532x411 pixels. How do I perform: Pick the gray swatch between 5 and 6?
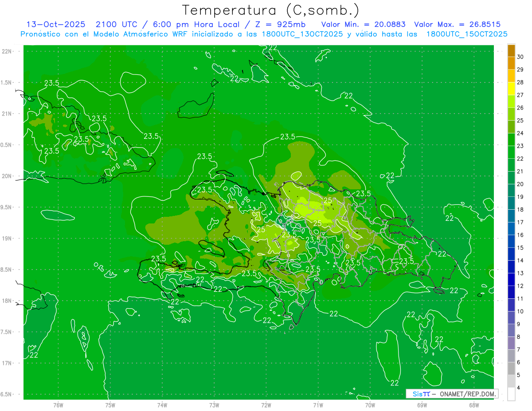pos(511,368)
